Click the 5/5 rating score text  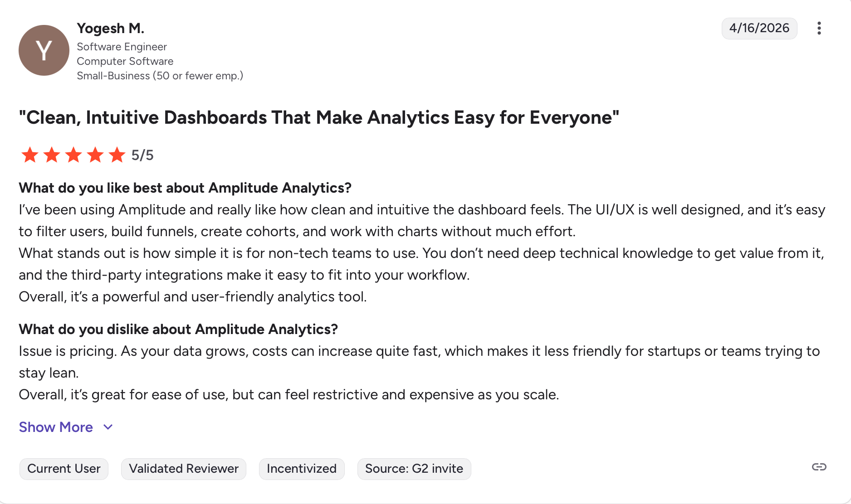[x=142, y=155]
